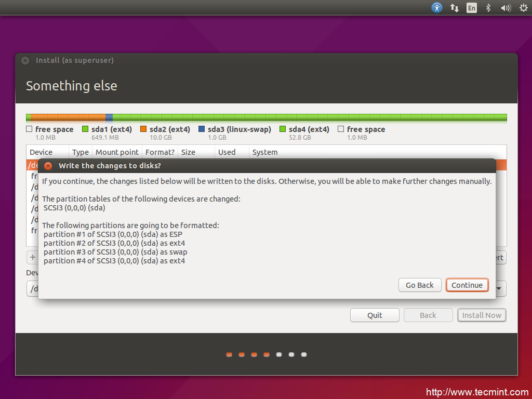Click the Go Back button
The height and width of the screenshot is (399, 532).
420,285
